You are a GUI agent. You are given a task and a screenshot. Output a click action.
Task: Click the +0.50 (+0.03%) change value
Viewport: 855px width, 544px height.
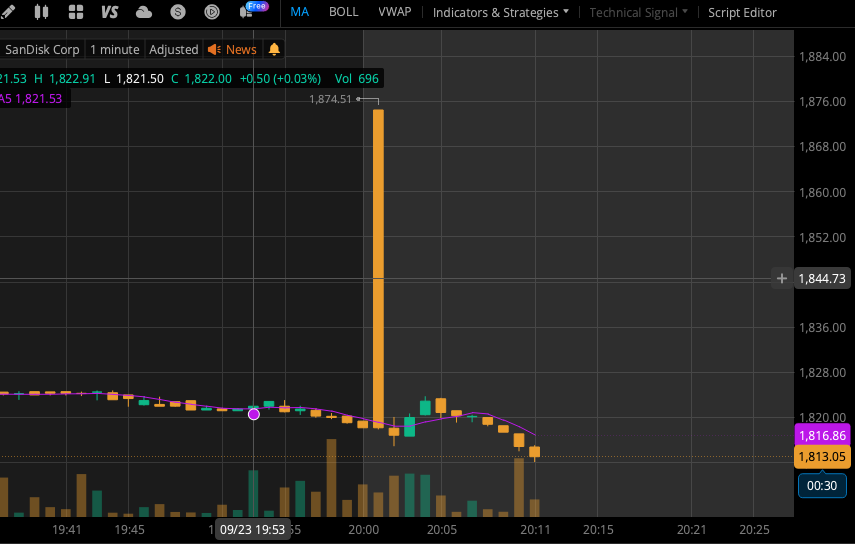pos(280,78)
